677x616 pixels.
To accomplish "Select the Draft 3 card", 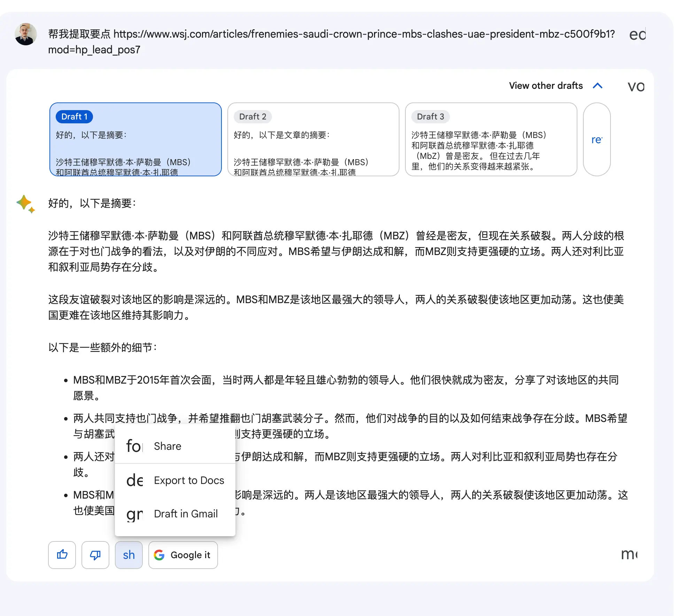I will click(x=491, y=139).
